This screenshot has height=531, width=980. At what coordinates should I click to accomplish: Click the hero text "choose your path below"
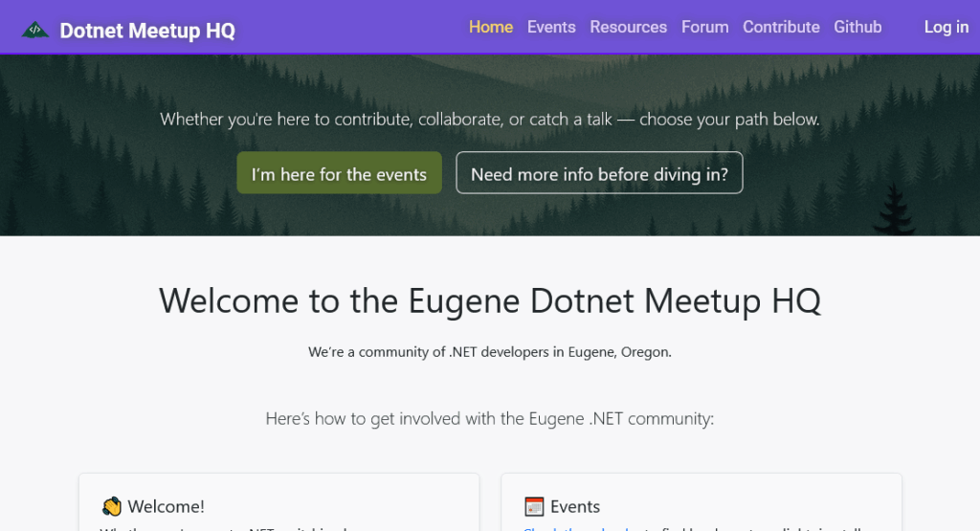tap(728, 120)
